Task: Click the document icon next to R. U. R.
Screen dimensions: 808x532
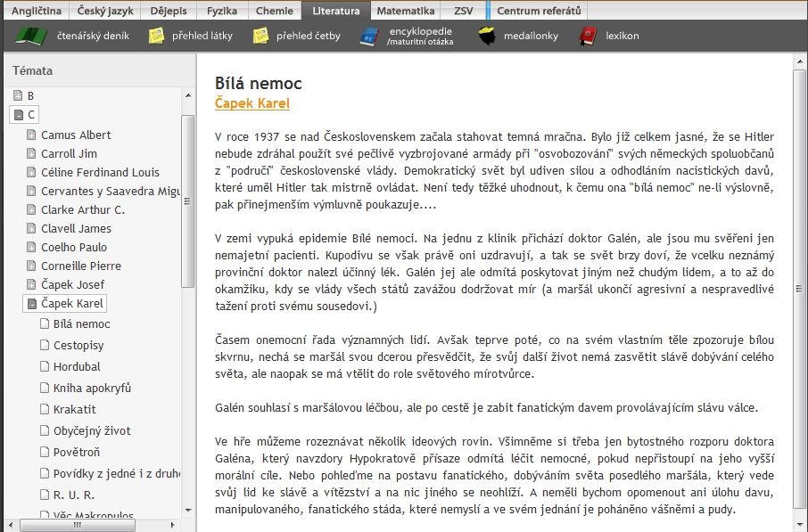Action: [45, 495]
